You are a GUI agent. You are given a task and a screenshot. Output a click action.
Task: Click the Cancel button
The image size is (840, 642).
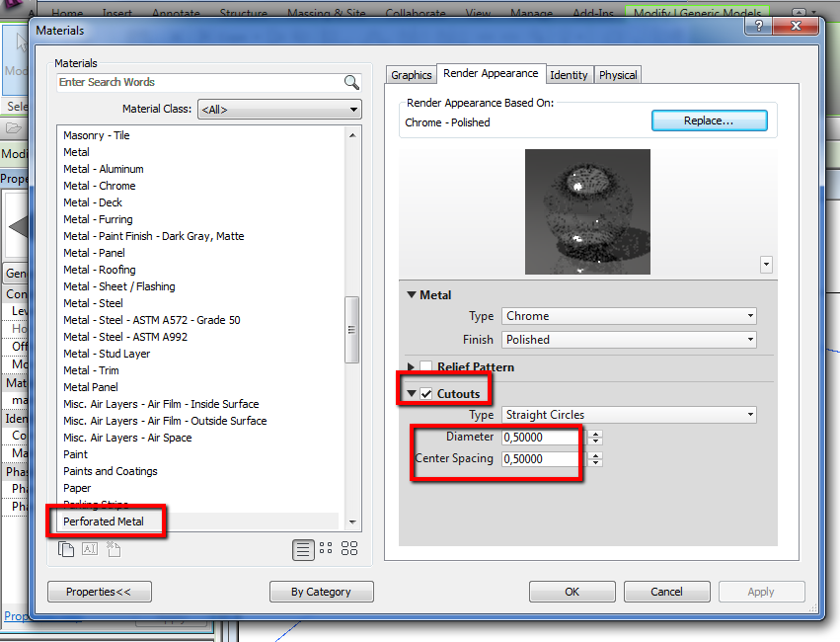point(667,592)
